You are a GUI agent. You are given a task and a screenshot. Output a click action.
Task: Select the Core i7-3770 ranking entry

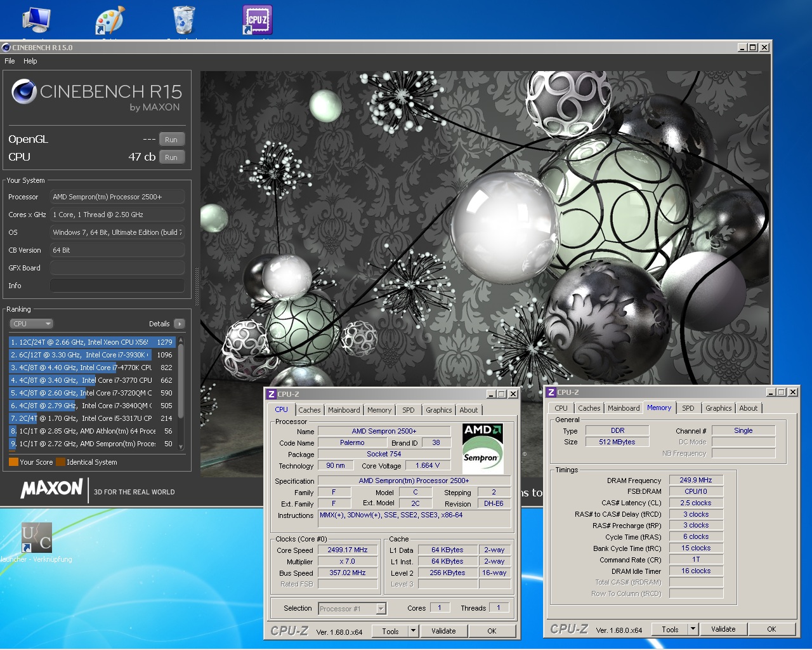pyautogui.click(x=92, y=380)
